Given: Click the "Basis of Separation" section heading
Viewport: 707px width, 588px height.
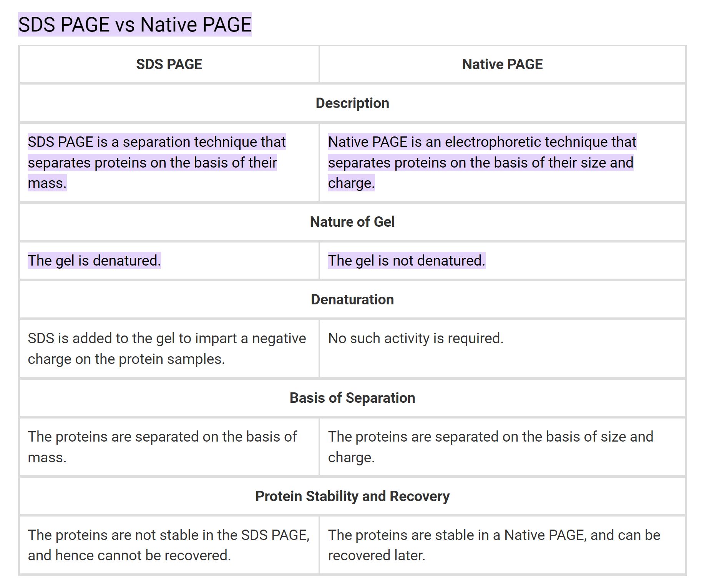Looking at the screenshot, I should (x=352, y=398).
